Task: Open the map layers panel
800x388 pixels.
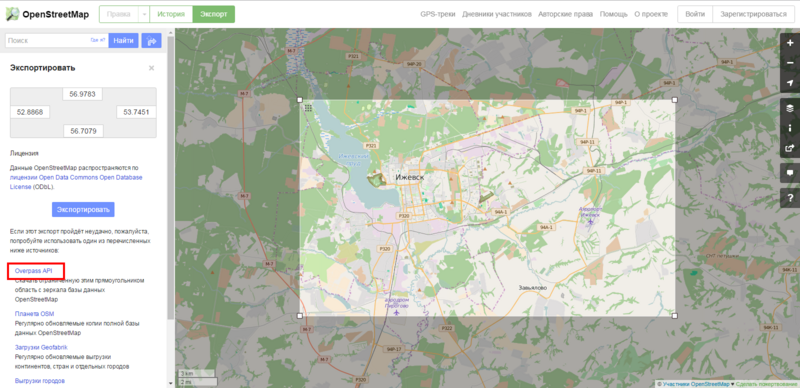Action: tap(790, 108)
